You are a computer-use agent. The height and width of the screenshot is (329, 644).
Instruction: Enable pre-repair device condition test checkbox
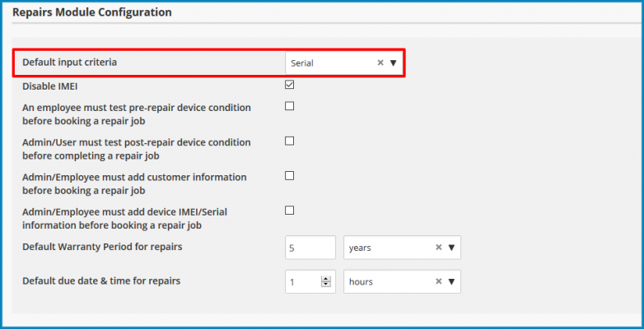[x=290, y=106]
